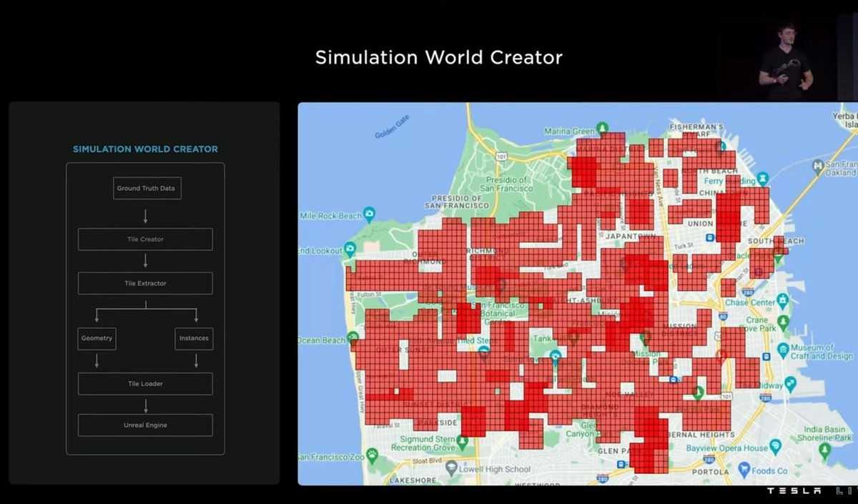The width and height of the screenshot is (858, 504).
Task: Select the Foods Co shopping cart icon
Action: point(745,470)
